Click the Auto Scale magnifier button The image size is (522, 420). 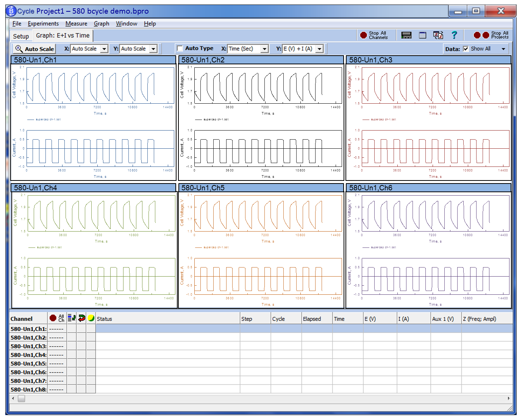pyautogui.click(x=35, y=49)
